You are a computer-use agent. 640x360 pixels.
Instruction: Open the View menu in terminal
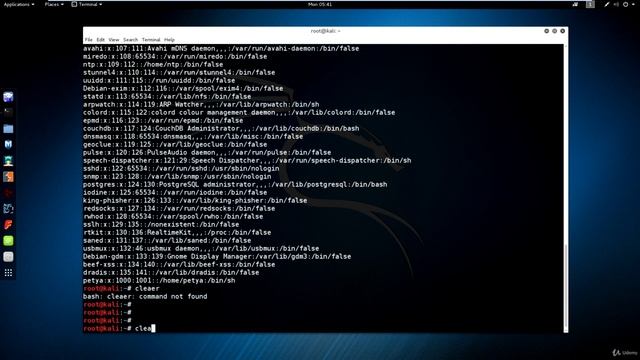point(114,40)
